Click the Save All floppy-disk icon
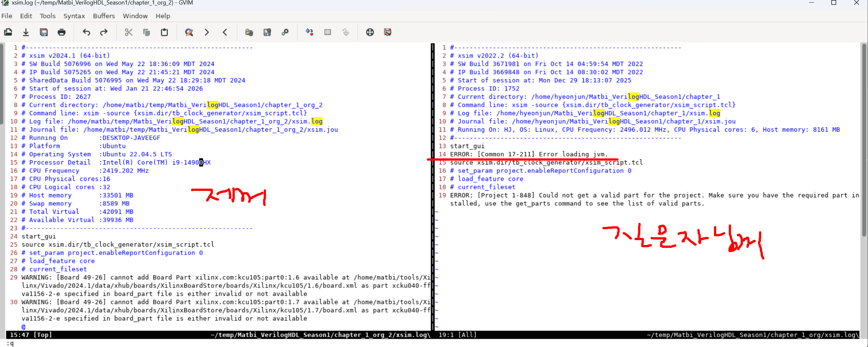The image size is (868, 347). (44, 32)
